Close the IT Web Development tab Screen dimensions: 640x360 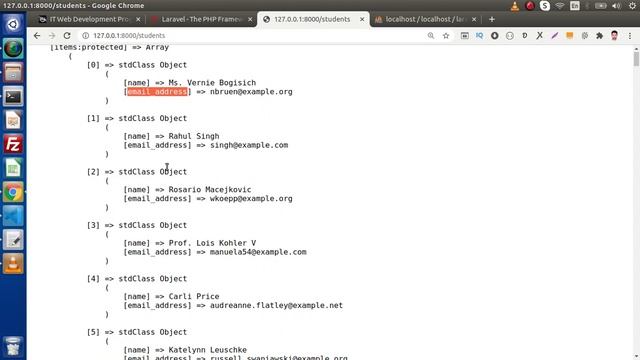tap(138, 19)
